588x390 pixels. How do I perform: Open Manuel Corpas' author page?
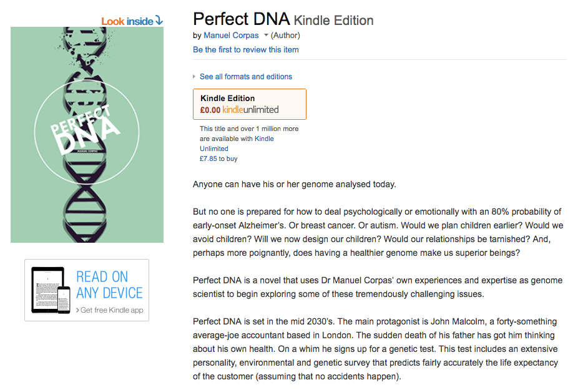pyautogui.click(x=231, y=36)
